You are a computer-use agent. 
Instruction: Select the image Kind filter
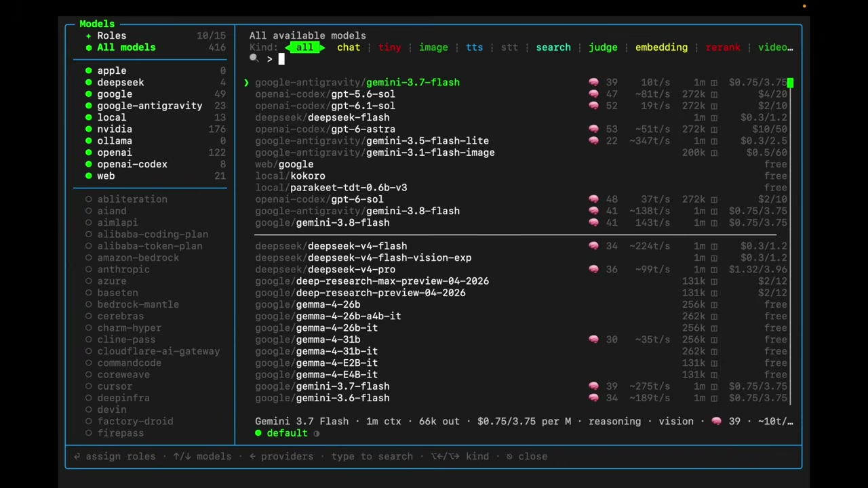coord(433,47)
